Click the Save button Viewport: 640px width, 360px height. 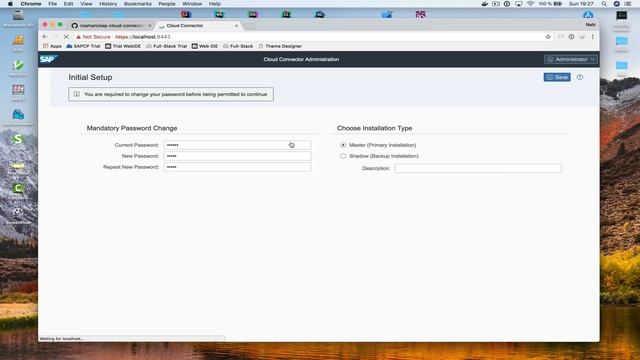click(x=557, y=77)
